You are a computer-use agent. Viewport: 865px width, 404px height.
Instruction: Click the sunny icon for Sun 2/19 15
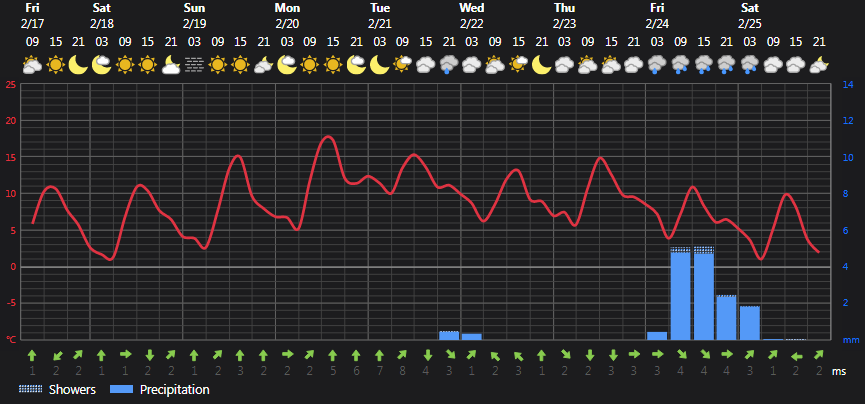(x=241, y=65)
